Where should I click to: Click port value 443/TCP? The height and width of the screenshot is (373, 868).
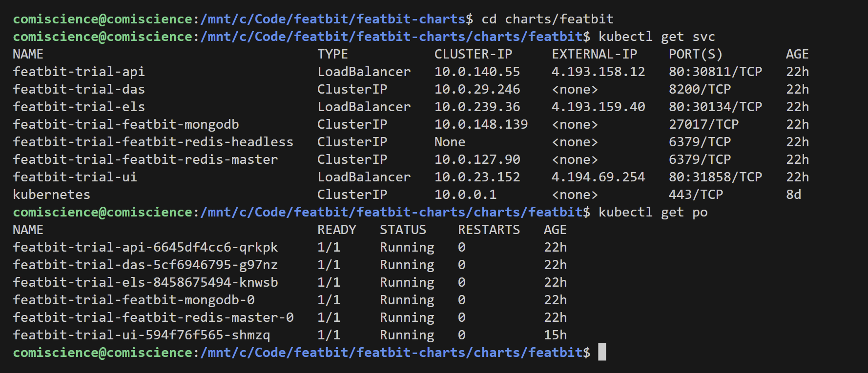pyautogui.click(x=696, y=195)
